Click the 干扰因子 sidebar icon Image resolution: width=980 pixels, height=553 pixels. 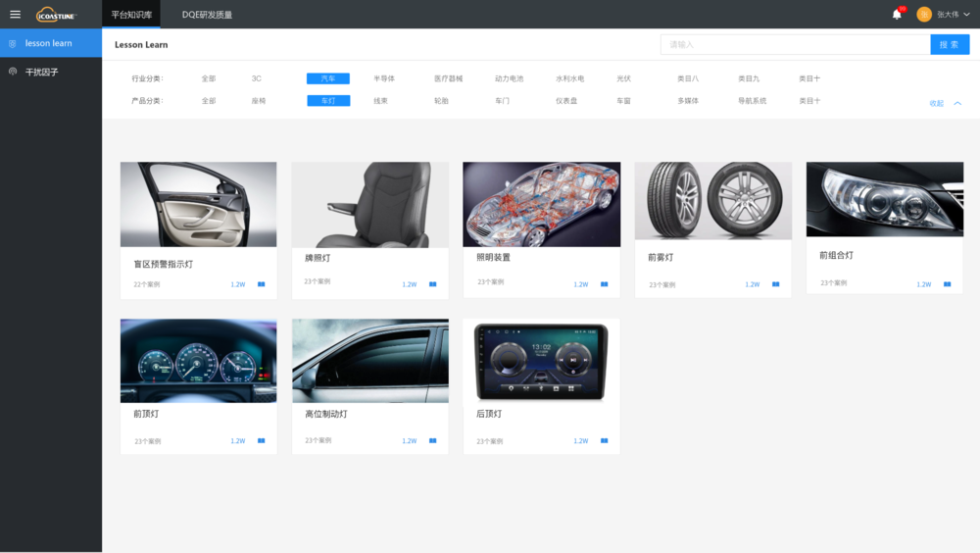click(x=13, y=72)
